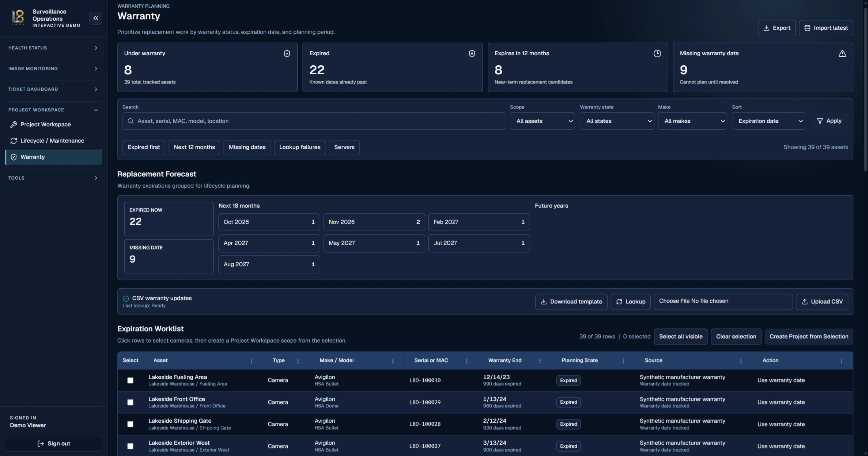Select the Lakeside Front Office checkbox

[x=131, y=402]
